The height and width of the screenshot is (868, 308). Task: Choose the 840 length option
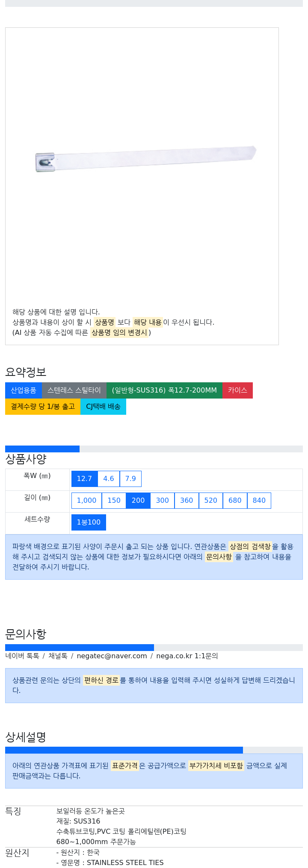pyautogui.click(x=259, y=501)
